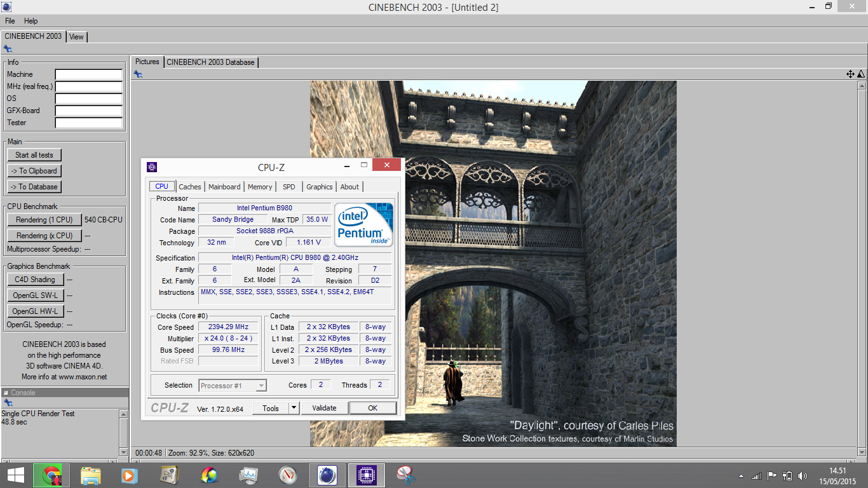Launch the media player taskbar icon
Screen dimensions: 868x488
[130, 475]
